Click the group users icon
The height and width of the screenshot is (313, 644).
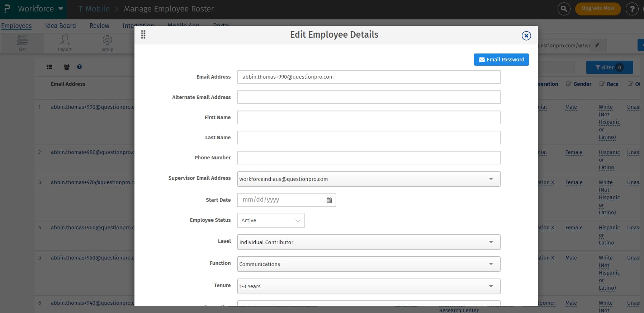tap(67, 67)
